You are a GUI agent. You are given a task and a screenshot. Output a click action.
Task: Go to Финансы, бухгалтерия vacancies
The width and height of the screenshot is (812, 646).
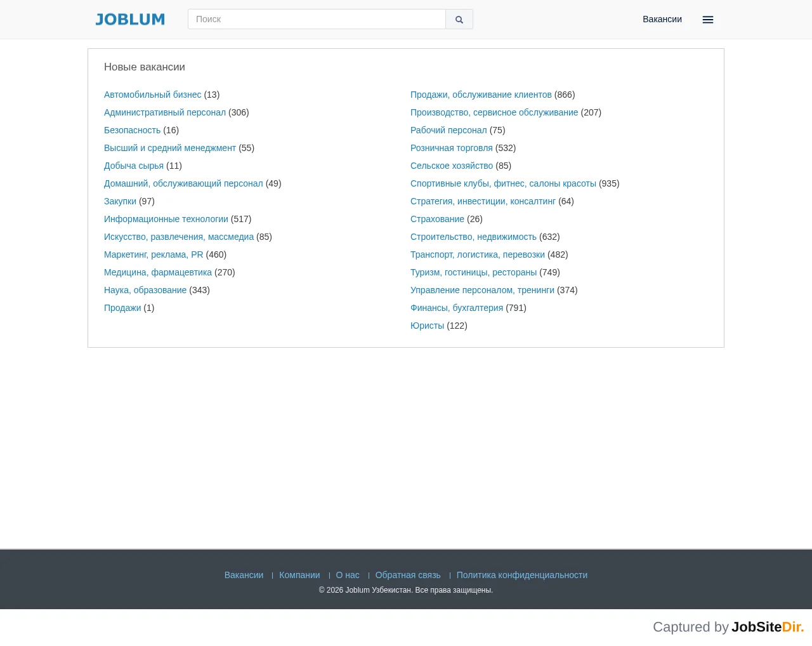click(x=457, y=308)
